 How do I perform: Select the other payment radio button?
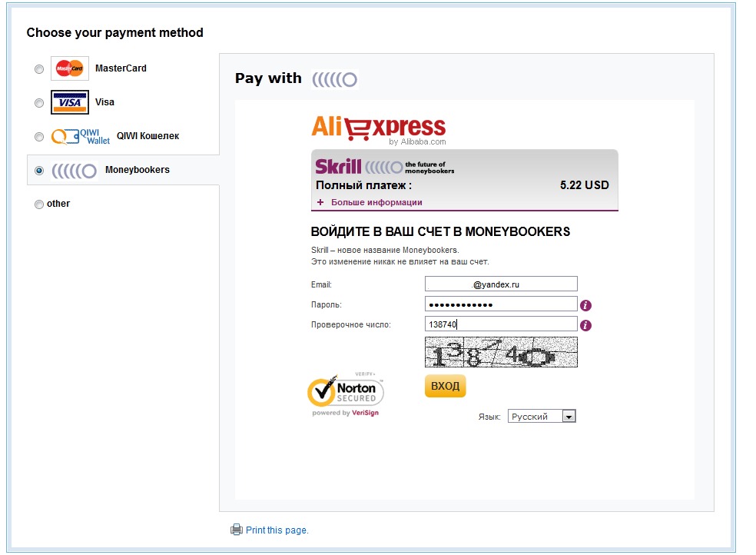pos(39,204)
